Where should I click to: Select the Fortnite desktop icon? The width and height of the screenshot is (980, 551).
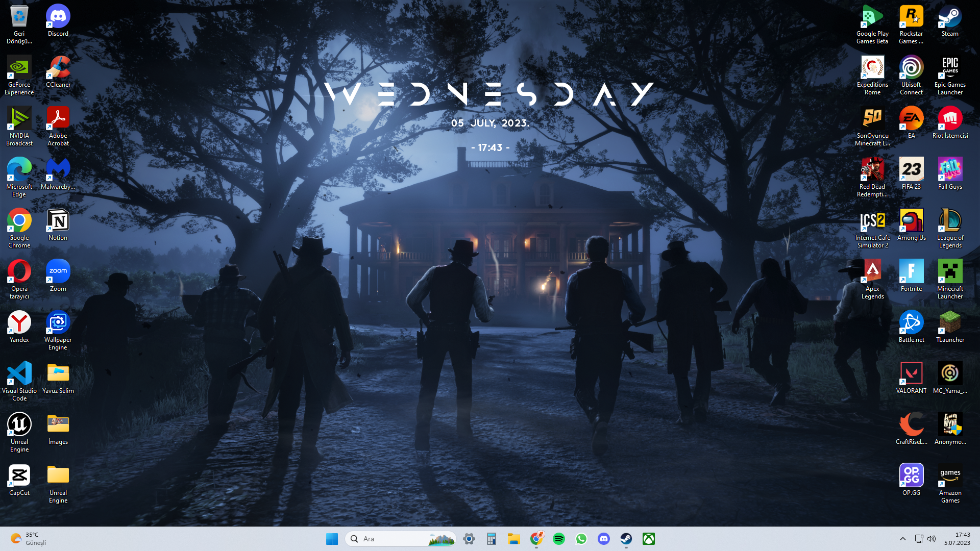[x=911, y=277]
